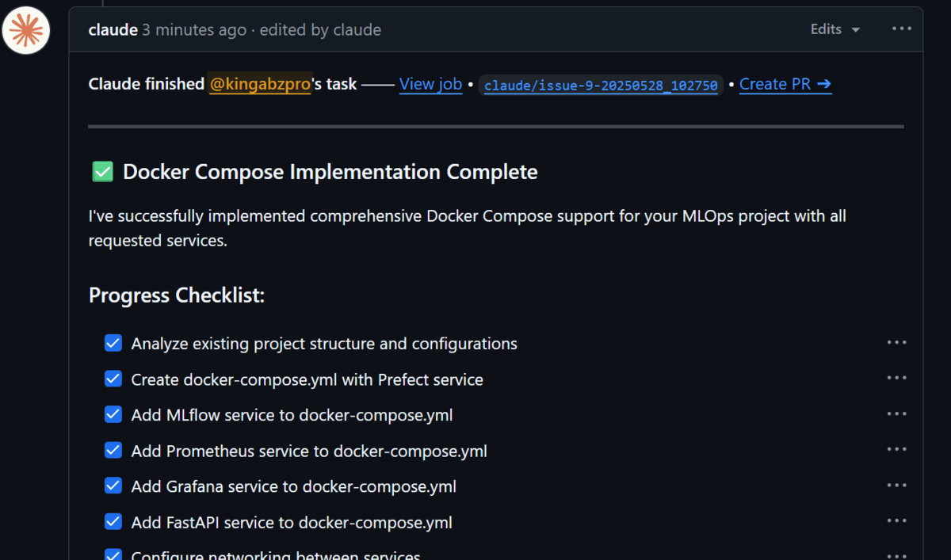Image resolution: width=951 pixels, height=560 pixels.
Task: Open ellipsis menu for 'Add MLflow service' item
Action: pyautogui.click(x=896, y=413)
